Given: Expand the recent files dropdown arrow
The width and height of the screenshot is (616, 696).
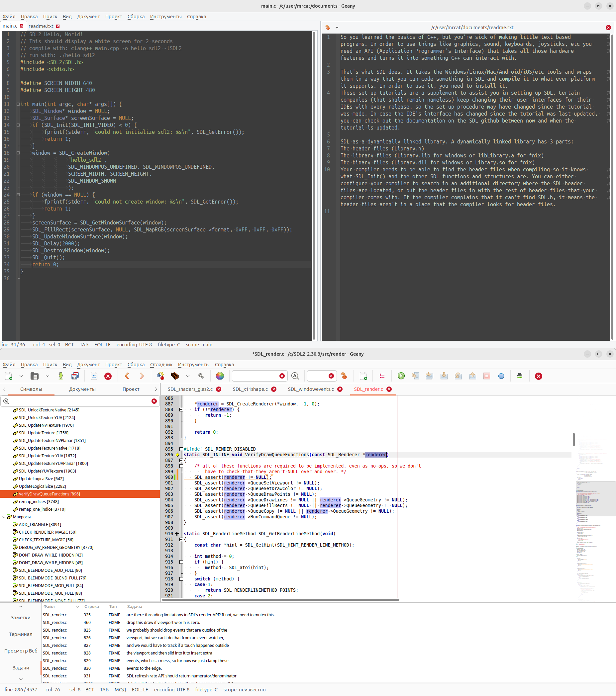Looking at the screenshot, I should point(48,376).
